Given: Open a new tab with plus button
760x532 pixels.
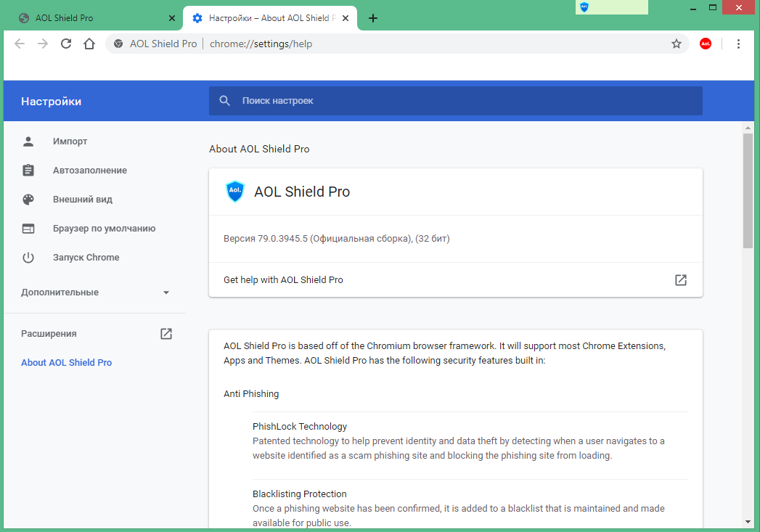Looking at the screenshot, I should pos(372,18).
